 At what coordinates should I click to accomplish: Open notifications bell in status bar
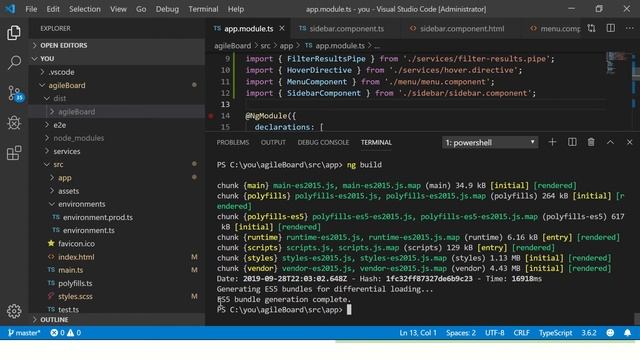click(x=627, y=333)
